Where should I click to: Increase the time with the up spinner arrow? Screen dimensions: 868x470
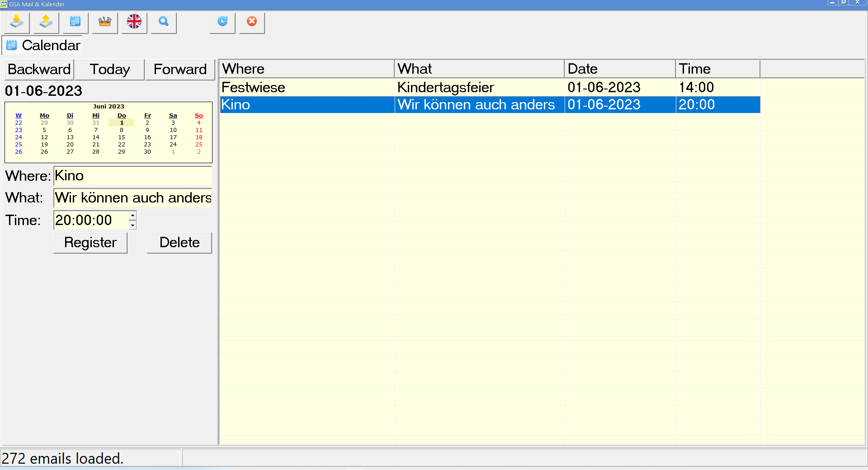coord(132,215)
